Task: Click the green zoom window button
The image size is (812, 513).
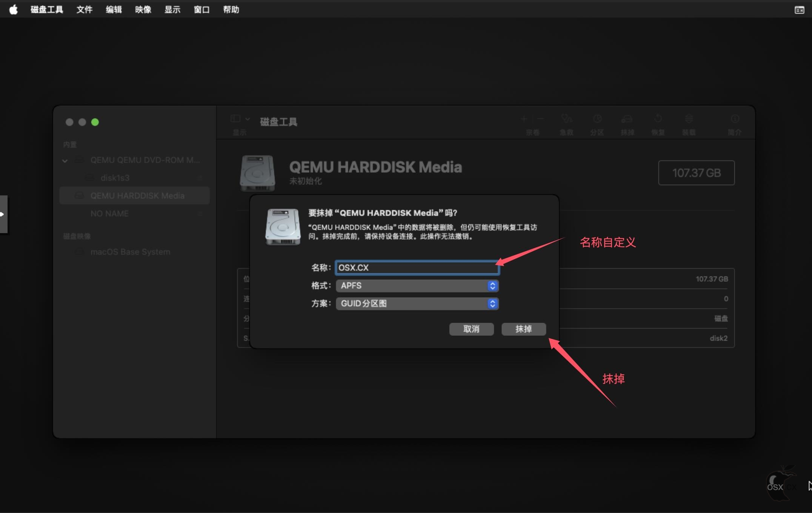Action: tap(95, 122)
